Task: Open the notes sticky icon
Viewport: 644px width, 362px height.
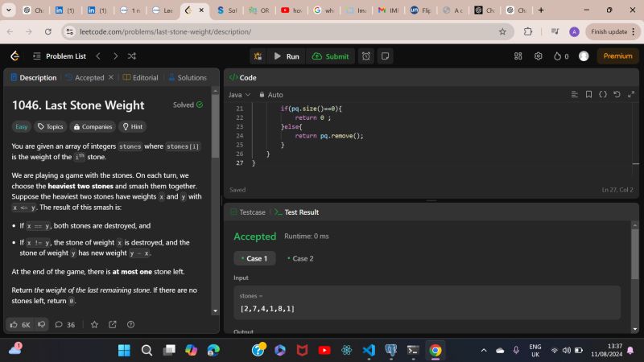Action: [x=386, y=56]
